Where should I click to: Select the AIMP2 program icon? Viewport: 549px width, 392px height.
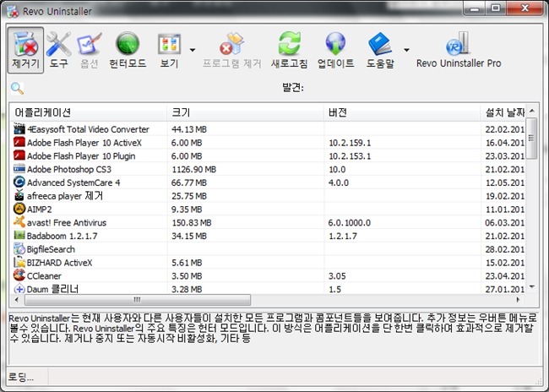coord(19,209)
